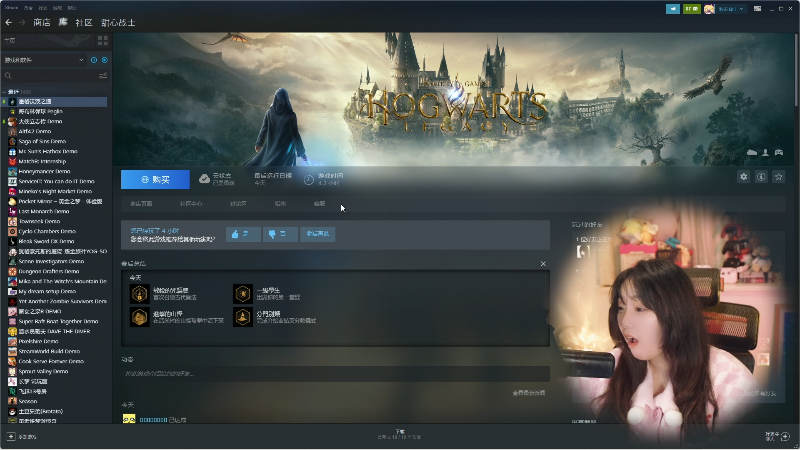Image resolution: width=800 pixels, height=450 pixels.
Task: Click the cloud status icon
Action: point(204,179)
